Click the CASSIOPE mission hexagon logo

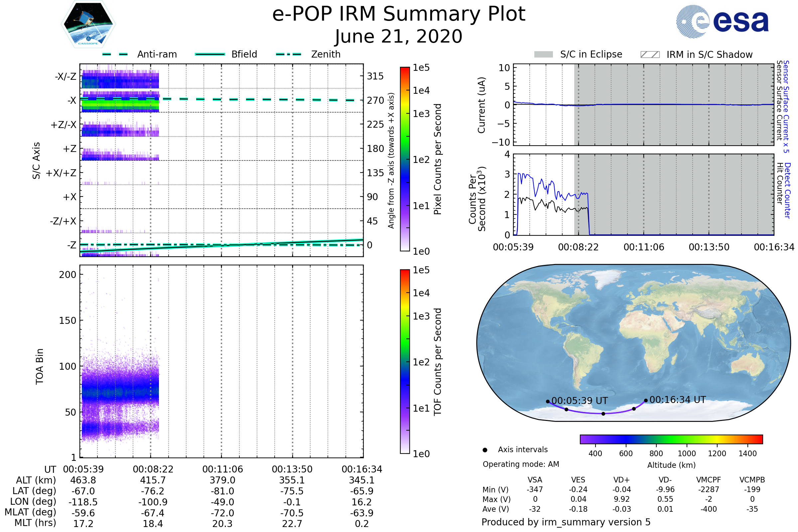(88, 24)
